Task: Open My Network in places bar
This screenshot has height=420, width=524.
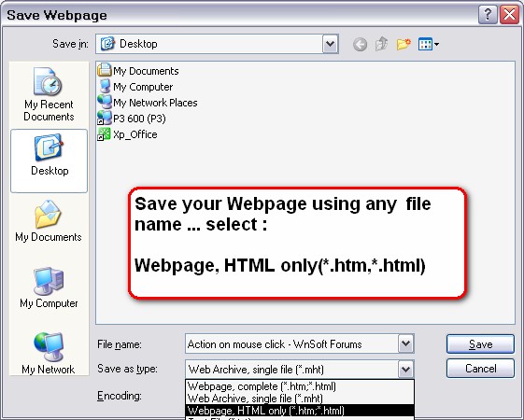Action: pyautogui.click(x=49, y=353)
